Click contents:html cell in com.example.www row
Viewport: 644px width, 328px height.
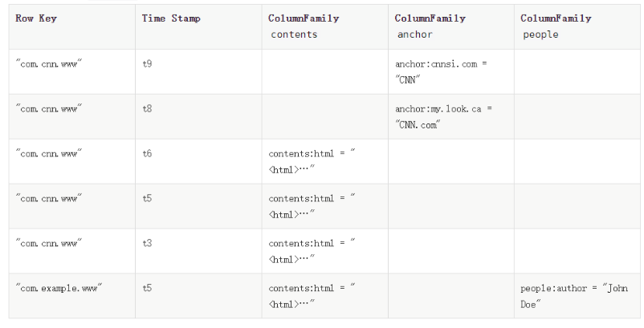tap(325, 296)
